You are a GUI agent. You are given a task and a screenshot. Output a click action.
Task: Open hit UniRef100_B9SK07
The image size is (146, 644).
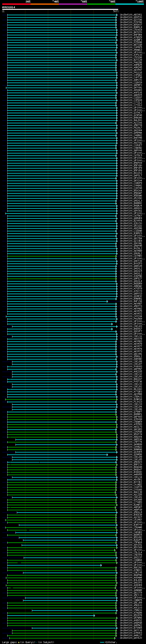coord(131,25)
